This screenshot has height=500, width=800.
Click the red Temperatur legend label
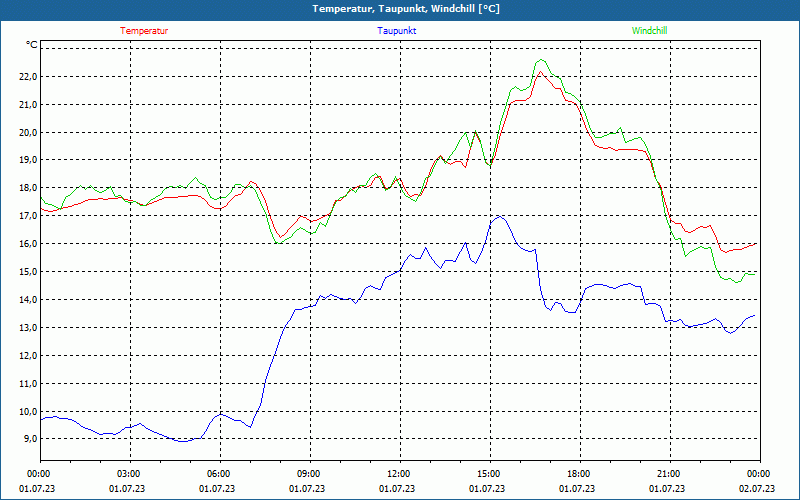click(x=144, y=31)
